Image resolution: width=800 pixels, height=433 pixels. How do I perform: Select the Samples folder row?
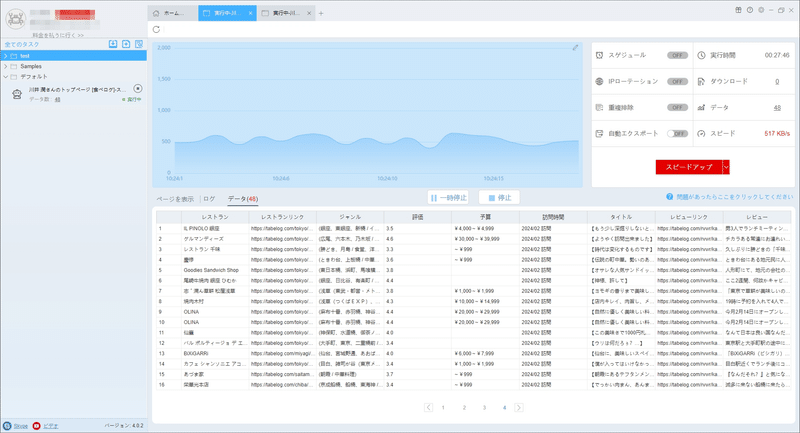pyautogui.click(x=73, y=66)
